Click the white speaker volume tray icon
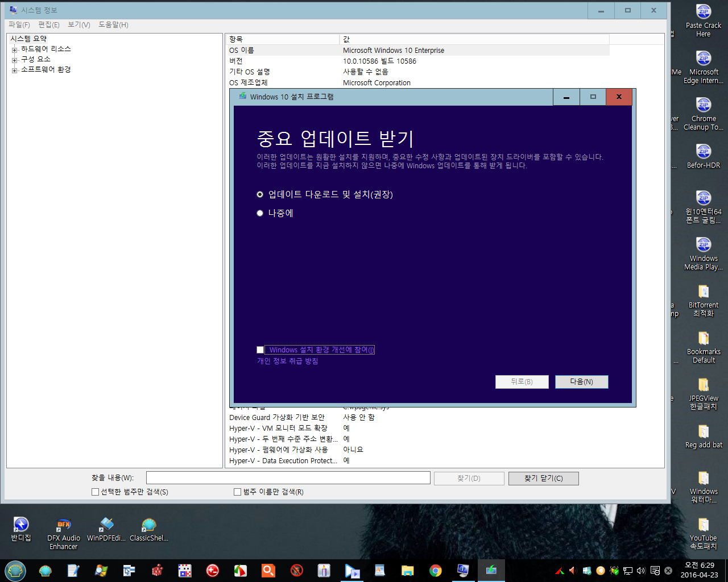This screenshot has width=728, height=582. pos(641,571)
